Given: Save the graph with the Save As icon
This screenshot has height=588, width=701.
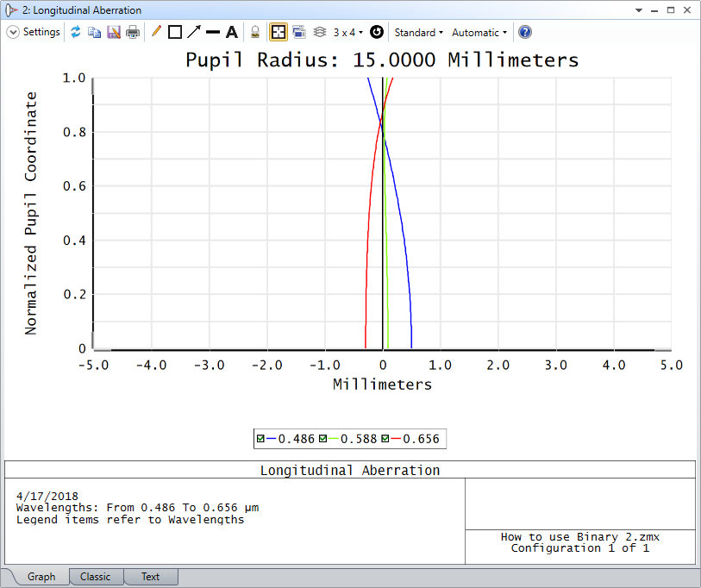Looking at the screenshot, I should click(114, 32).
